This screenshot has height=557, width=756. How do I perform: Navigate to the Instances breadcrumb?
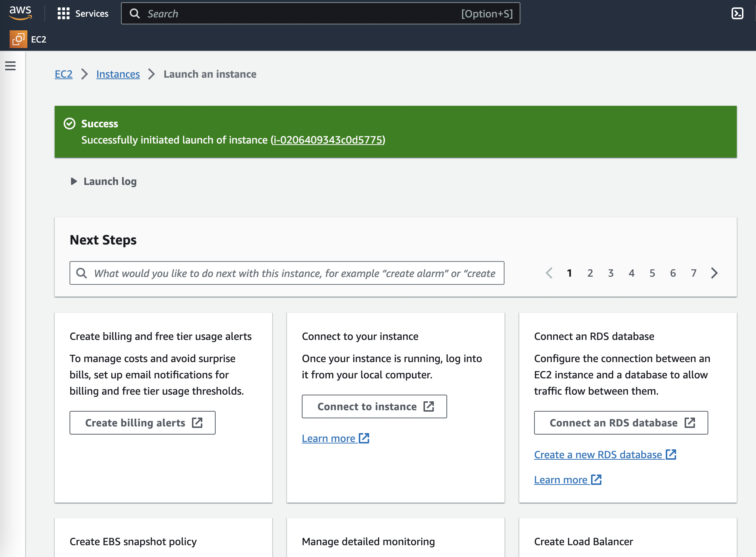118,74
